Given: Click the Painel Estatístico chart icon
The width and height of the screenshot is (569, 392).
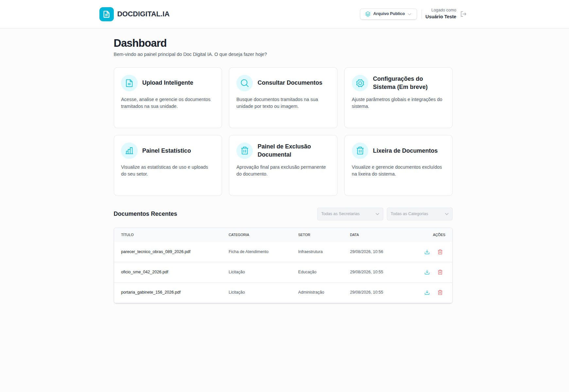Looking at the screenshot, I should (129, 151).
